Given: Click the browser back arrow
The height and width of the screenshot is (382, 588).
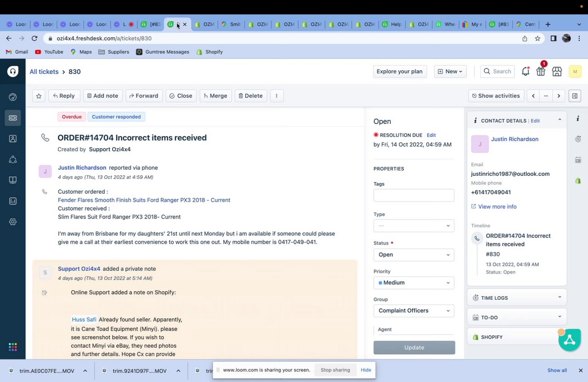Looking at the screenshot, I should click(9, 38).
